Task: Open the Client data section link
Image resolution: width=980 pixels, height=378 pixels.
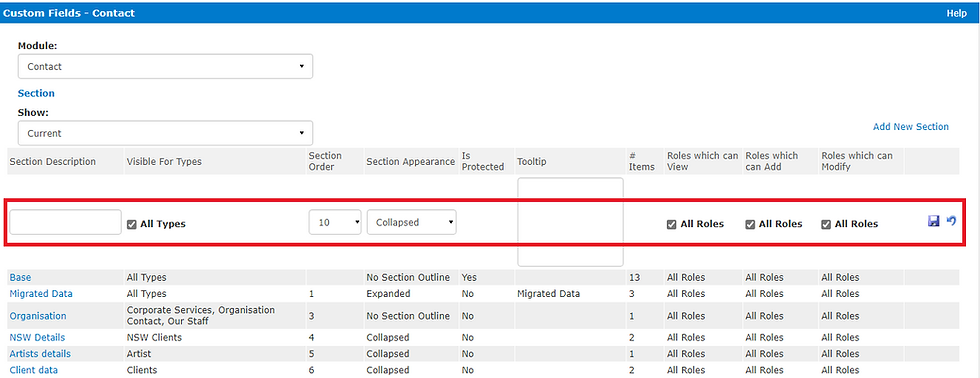Action: coord(34,370)
